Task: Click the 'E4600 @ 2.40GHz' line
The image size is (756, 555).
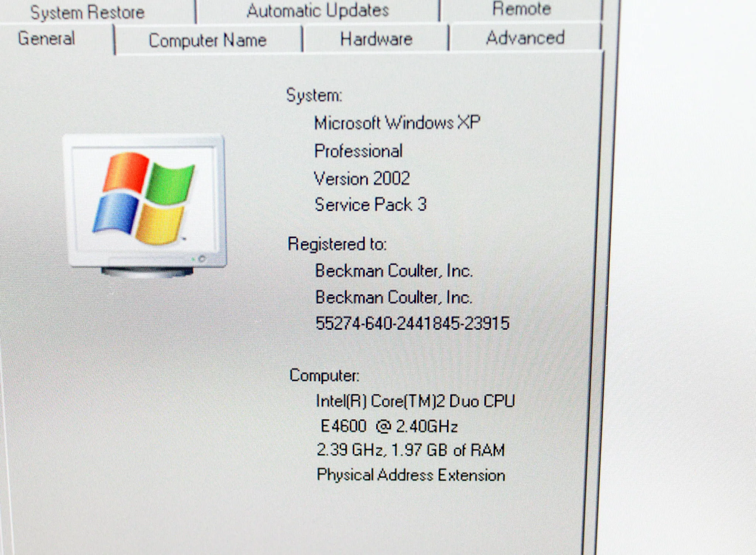Action: tap(389, 427)
